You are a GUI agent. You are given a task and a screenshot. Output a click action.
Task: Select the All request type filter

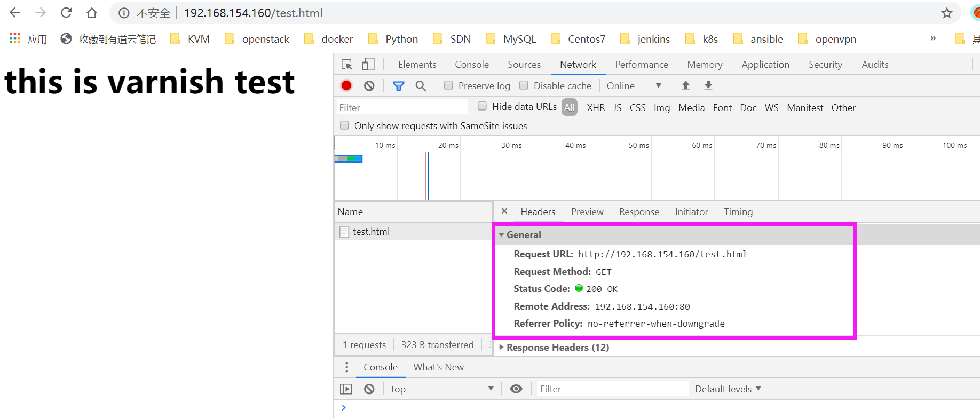[x=570, y=107]
